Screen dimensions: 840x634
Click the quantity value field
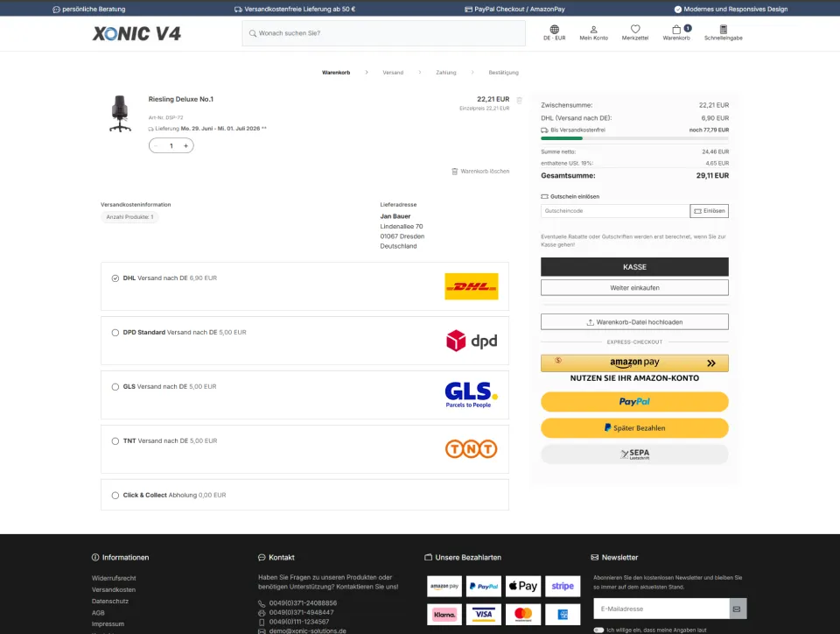click(171, 145)
